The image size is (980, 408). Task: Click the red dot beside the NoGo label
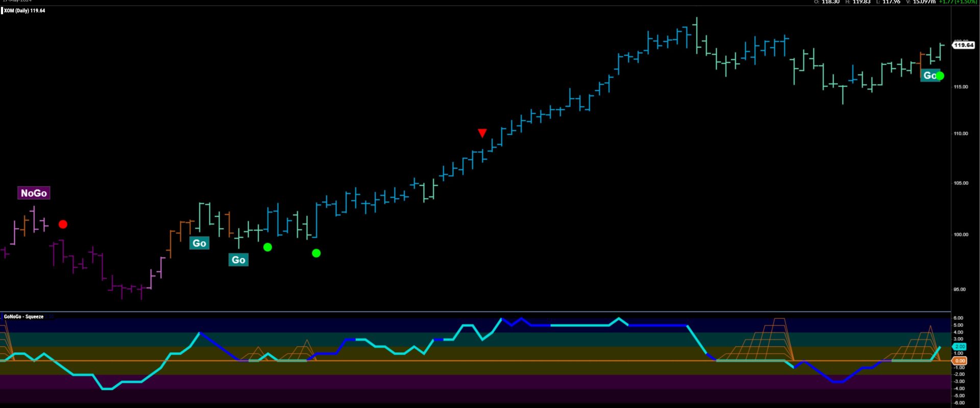pos(63,224)
